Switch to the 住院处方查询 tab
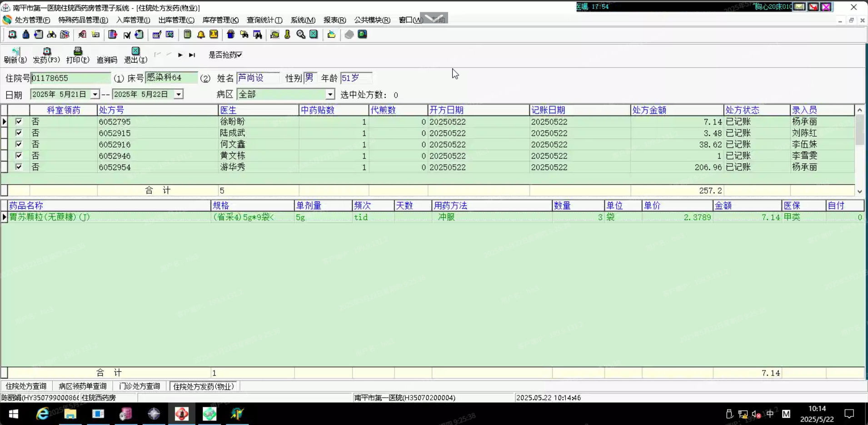868x425 pixels. coord(26,386)
